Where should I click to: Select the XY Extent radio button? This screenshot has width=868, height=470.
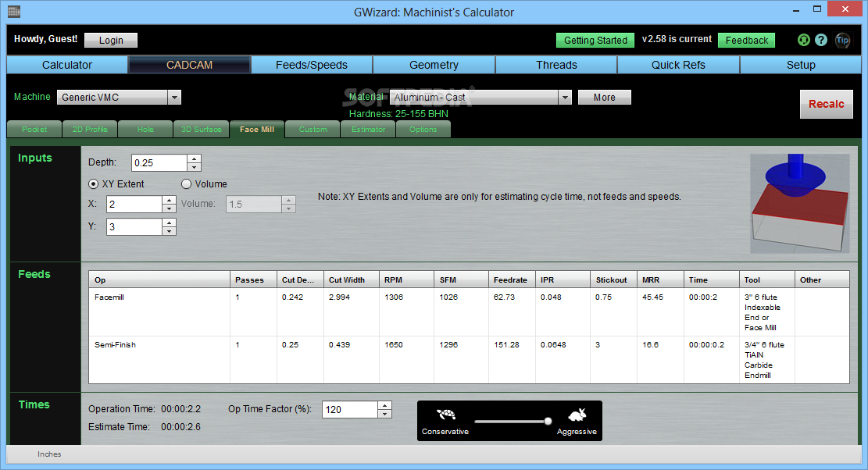(94, 184)
